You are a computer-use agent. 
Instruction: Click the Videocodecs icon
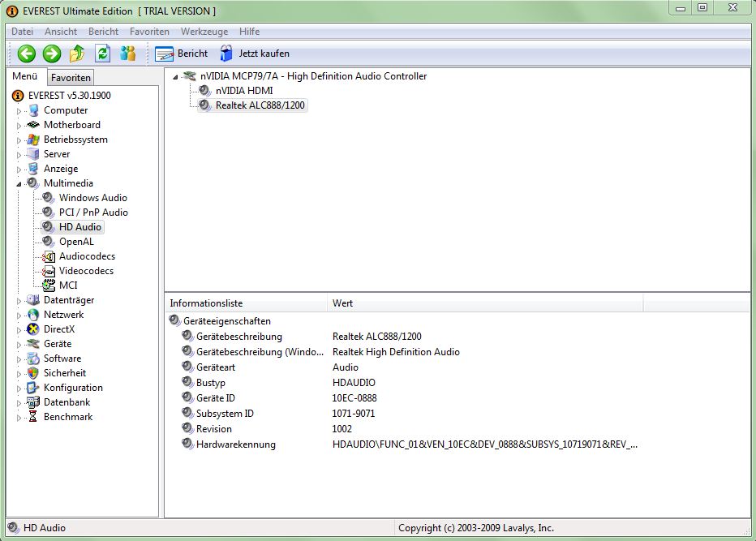[x=49, y=271]
